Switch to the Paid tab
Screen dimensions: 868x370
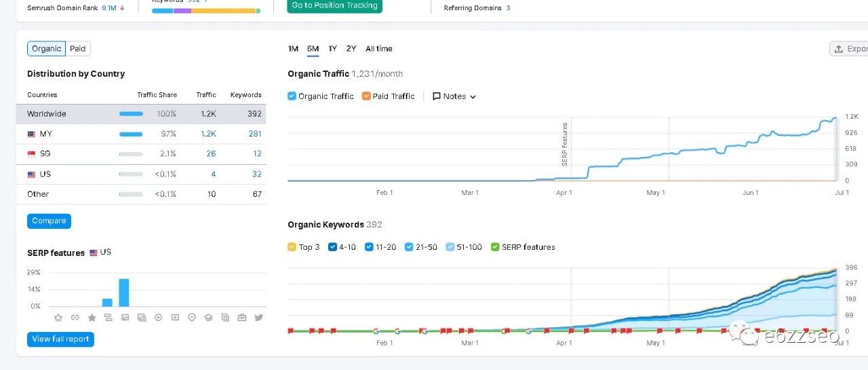tap(78, 49)
